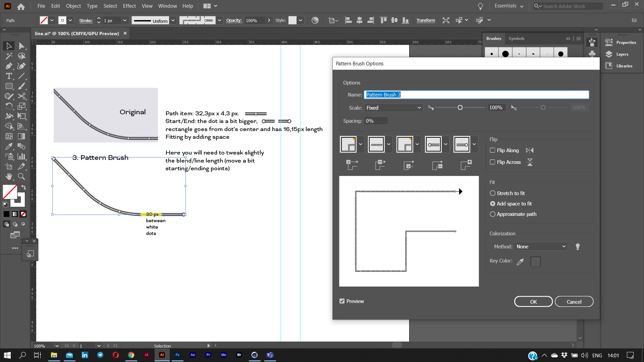The width and height of the screenshot is (644, 362).
Task: Click the Cancel button
Action: pyautogui.click(x=574, y=302)
